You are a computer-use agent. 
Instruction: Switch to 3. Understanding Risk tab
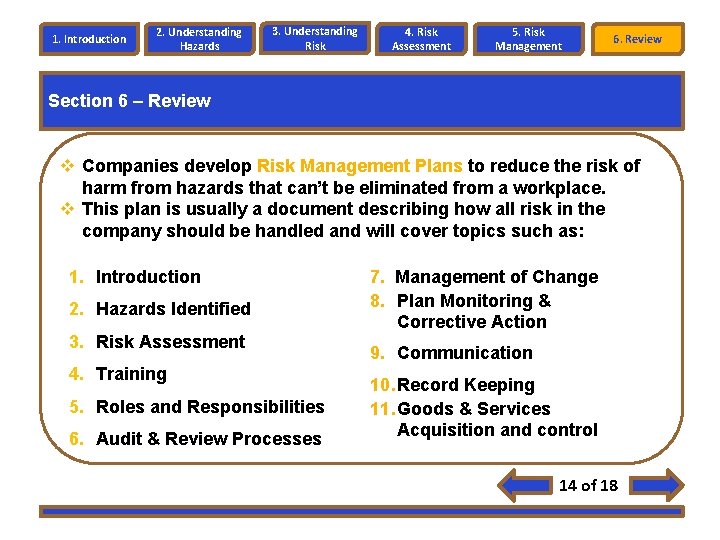click(x=315, y=38)
